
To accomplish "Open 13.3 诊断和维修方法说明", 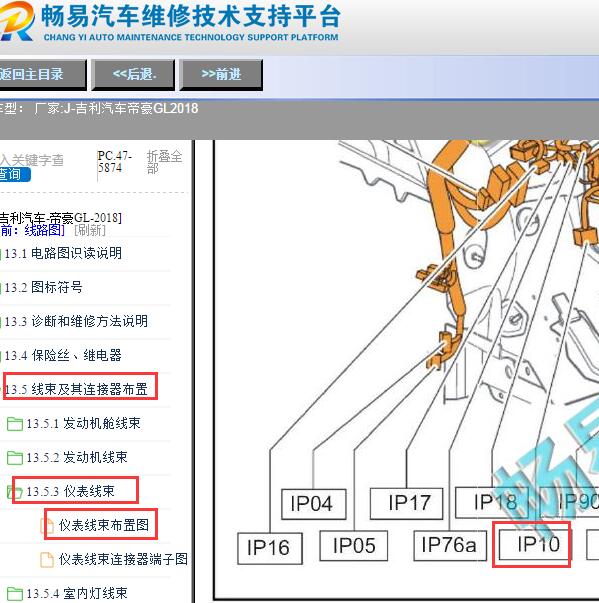I will click(x=76, y=321).
